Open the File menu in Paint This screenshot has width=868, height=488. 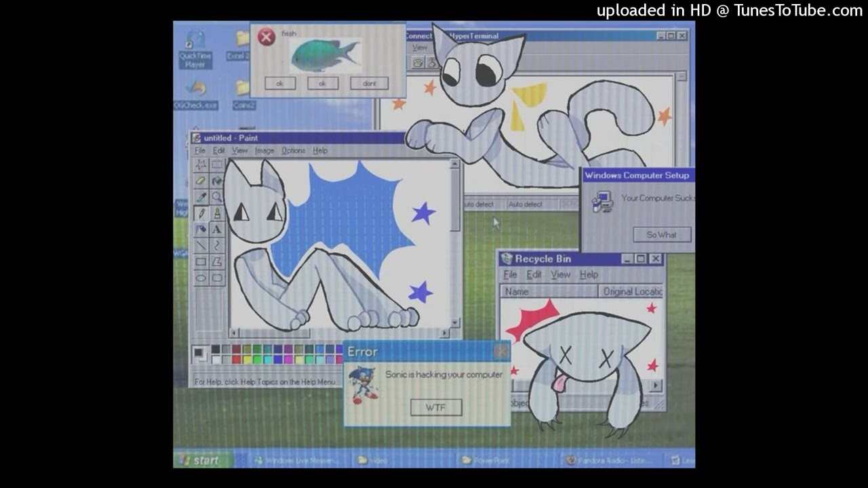pos(200,150)
